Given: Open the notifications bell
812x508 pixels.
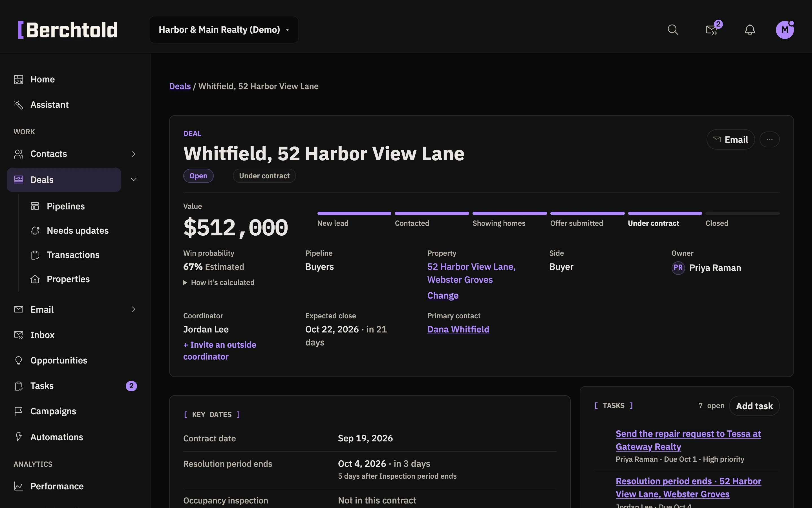Looking at the screenshot, I should [x=750, y=30].
